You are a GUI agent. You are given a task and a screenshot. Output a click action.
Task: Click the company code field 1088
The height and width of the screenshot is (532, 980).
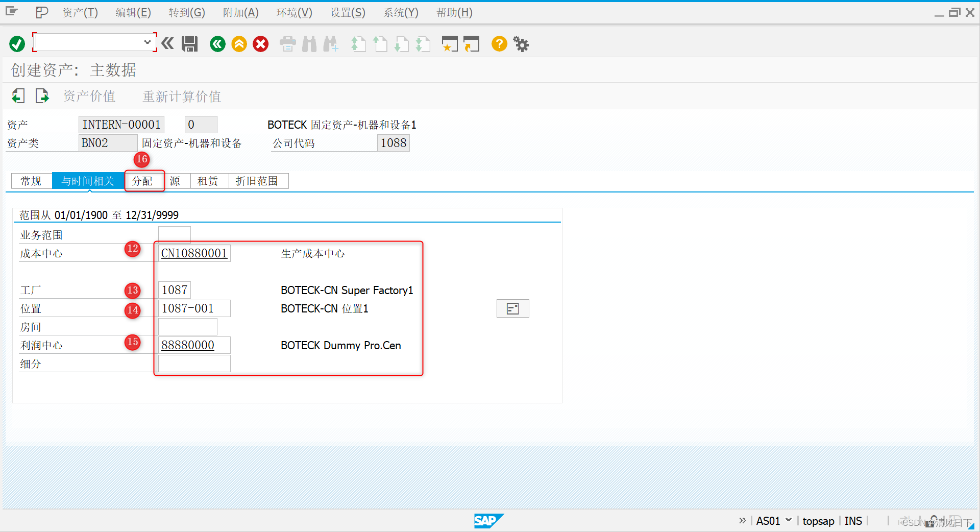pos(393,143)
